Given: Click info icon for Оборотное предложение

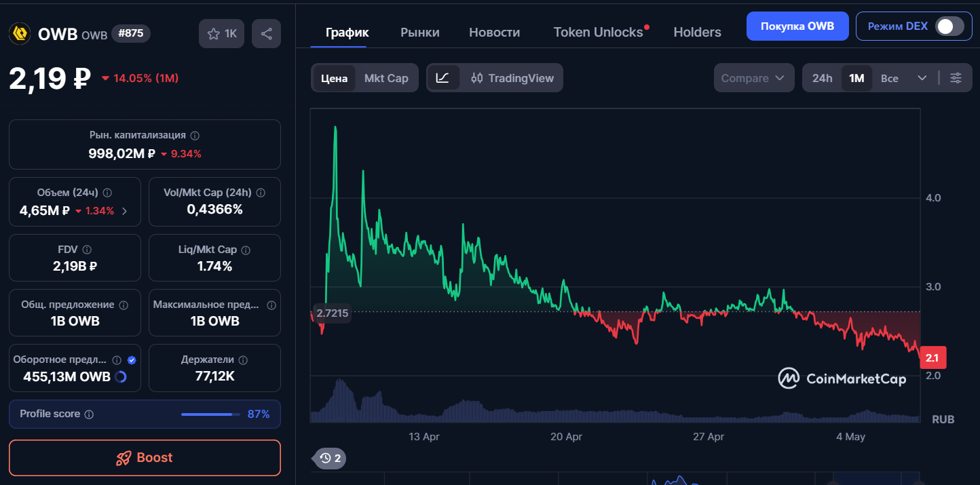Looking at the screenshot, I should coord(117,360).
